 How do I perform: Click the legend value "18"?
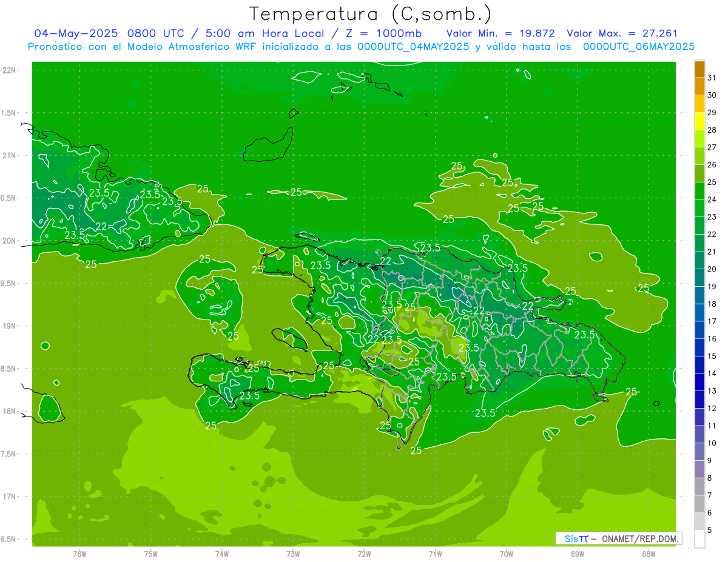click(x=712, y=304)
